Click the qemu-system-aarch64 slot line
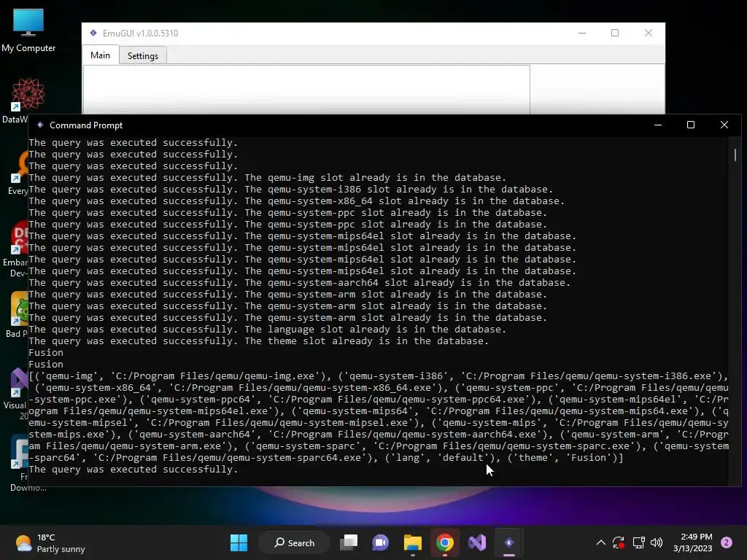 tap(300, 282)
